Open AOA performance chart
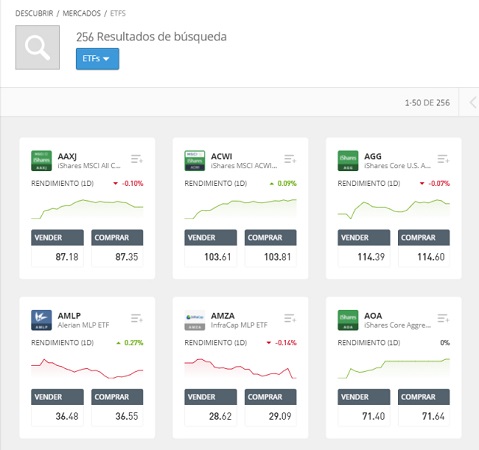This screenshot has width=479, height=450. (x=394, y=368)
